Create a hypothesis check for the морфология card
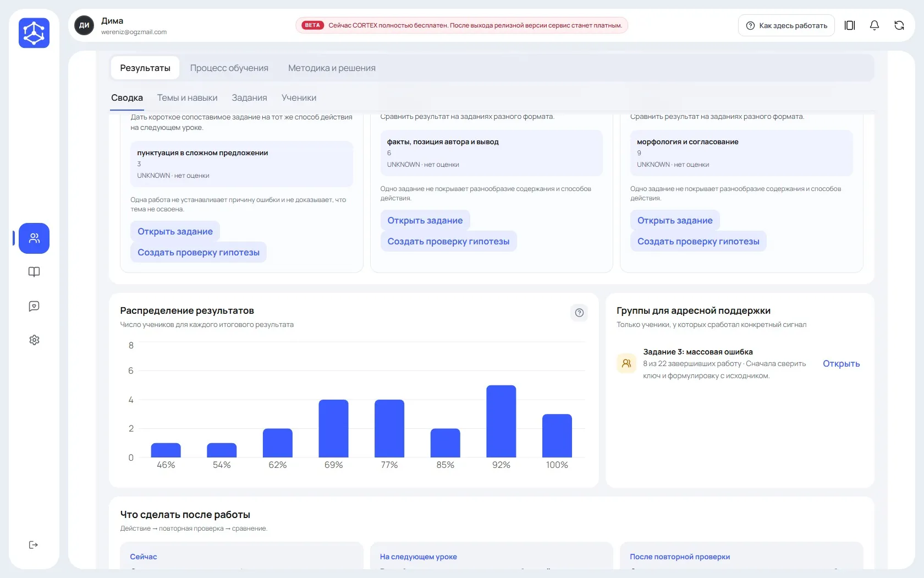Screen dimensions: 924x578 click(698, 241)
